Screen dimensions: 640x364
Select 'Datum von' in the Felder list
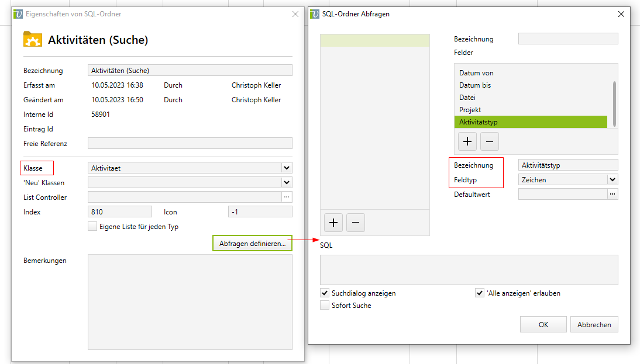point(476,73)
